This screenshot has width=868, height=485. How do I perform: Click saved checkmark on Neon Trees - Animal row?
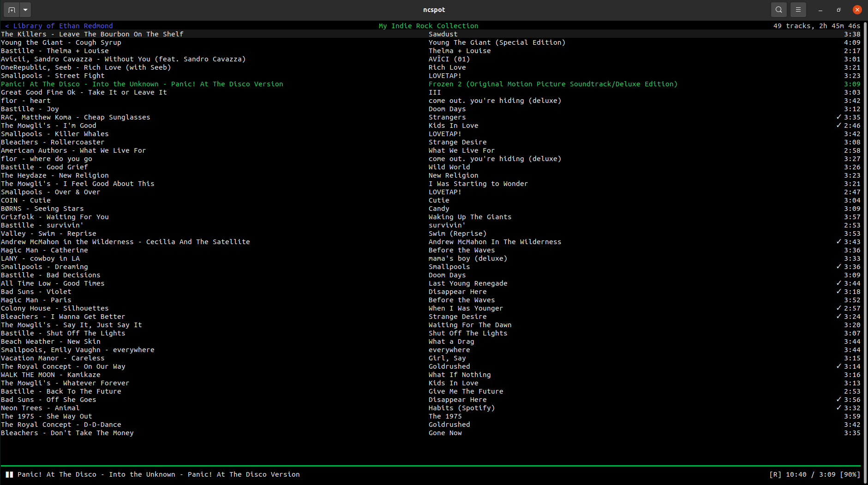(x=839, y=408)
